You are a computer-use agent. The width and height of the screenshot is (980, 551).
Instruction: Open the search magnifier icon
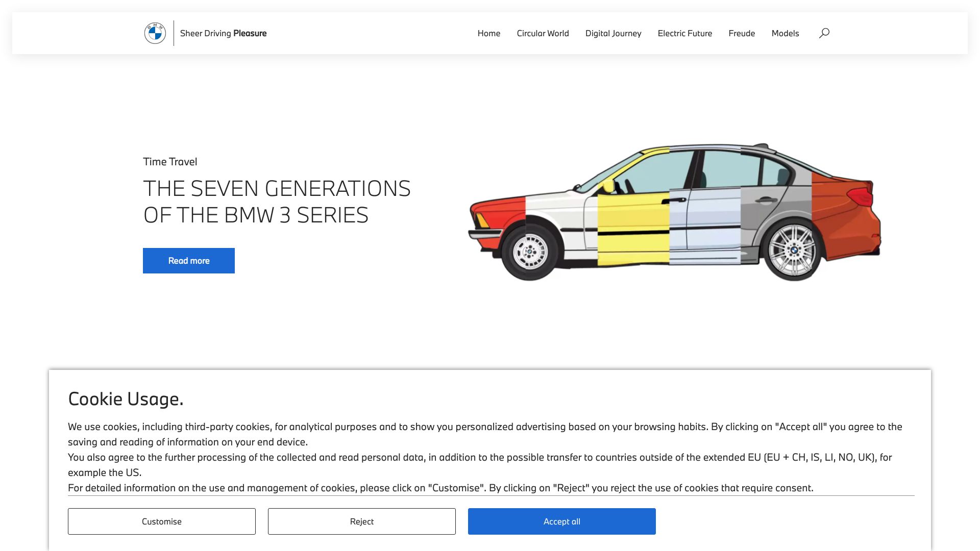(824, 33)
